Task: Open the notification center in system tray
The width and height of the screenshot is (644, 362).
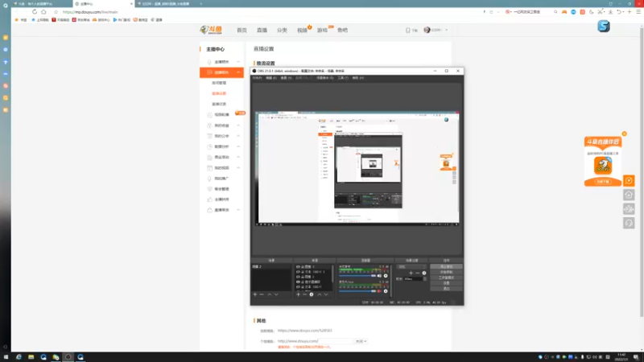Action: pos(636,357)
